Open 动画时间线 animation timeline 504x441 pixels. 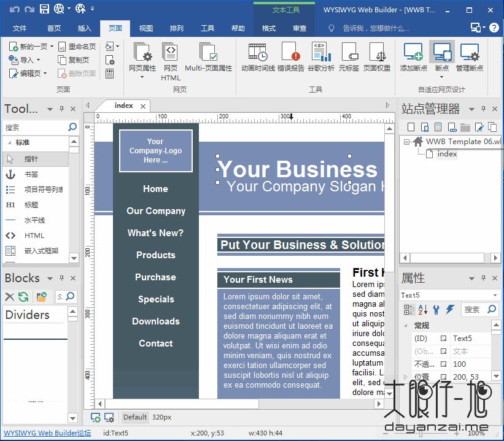[258, 57]
